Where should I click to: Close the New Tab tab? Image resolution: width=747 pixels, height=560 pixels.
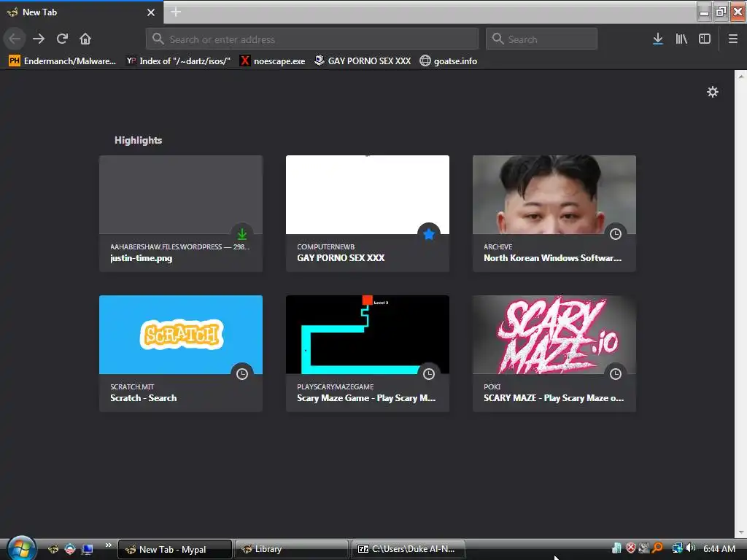coord(151,12)
